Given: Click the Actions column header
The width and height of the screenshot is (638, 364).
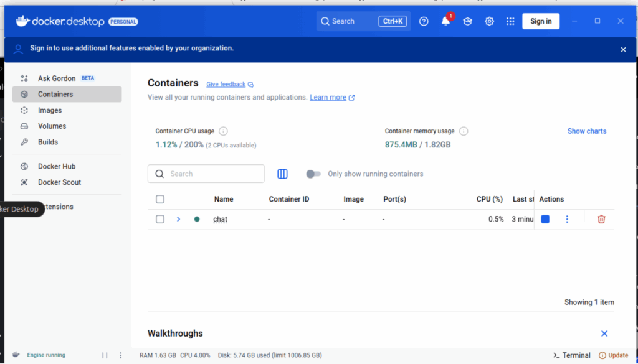Looking at the screenshot, I should click(551, 199).
